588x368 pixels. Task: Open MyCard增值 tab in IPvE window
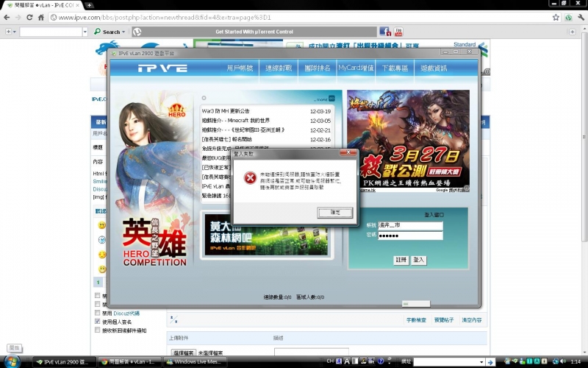(x=356, y=68)
